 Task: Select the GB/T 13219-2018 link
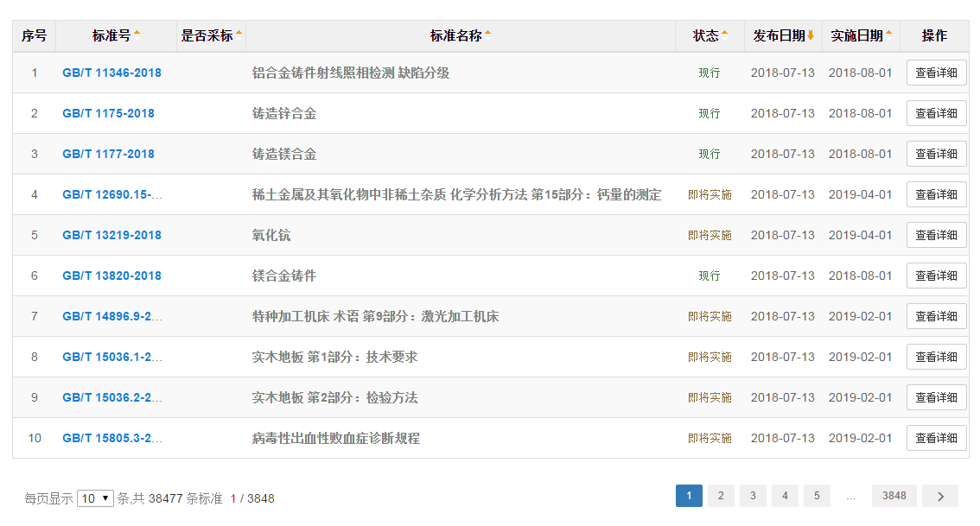point(111,235)
